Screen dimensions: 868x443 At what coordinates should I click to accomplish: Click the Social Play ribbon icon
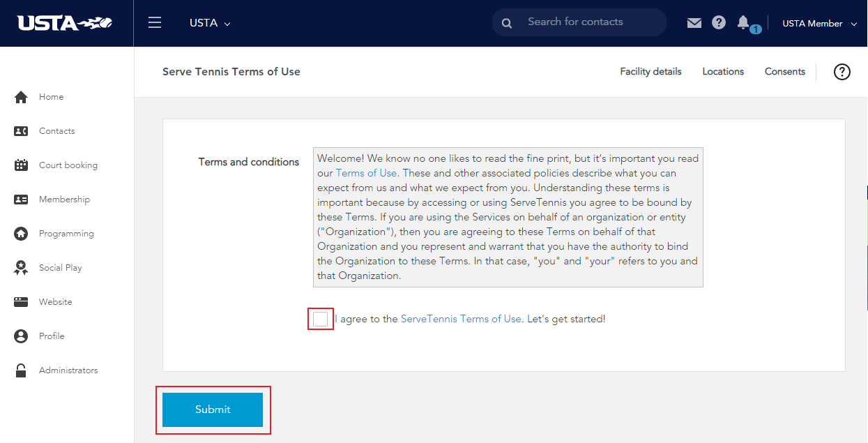click(21, 268)
